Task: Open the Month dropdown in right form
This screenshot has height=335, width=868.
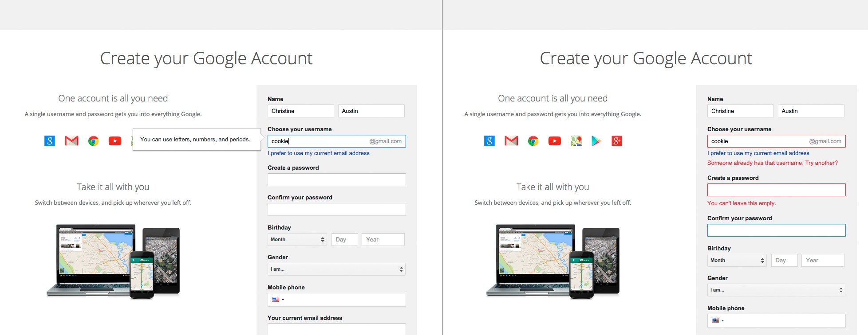Action: (x=737, y=260)
